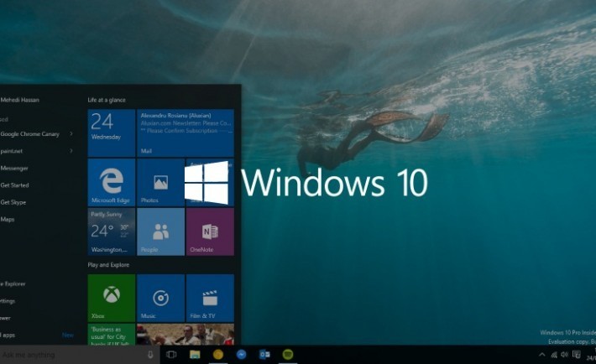The width and height of the screenshot is (596, 364).
Task: Open Messenger from Start list
Action: [x=14, y=168]
